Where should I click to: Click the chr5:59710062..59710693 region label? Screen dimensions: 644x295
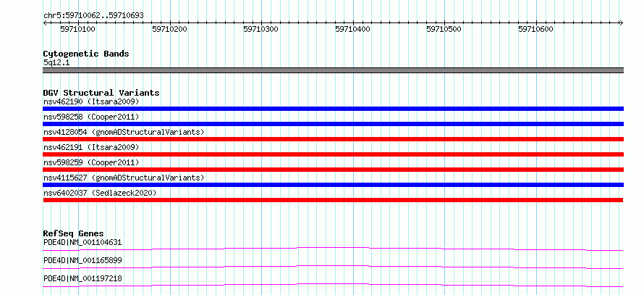click(x=93, y=16)
